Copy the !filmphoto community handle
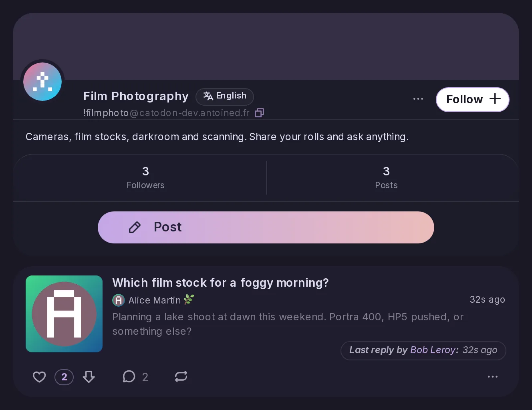 [259, 113]
